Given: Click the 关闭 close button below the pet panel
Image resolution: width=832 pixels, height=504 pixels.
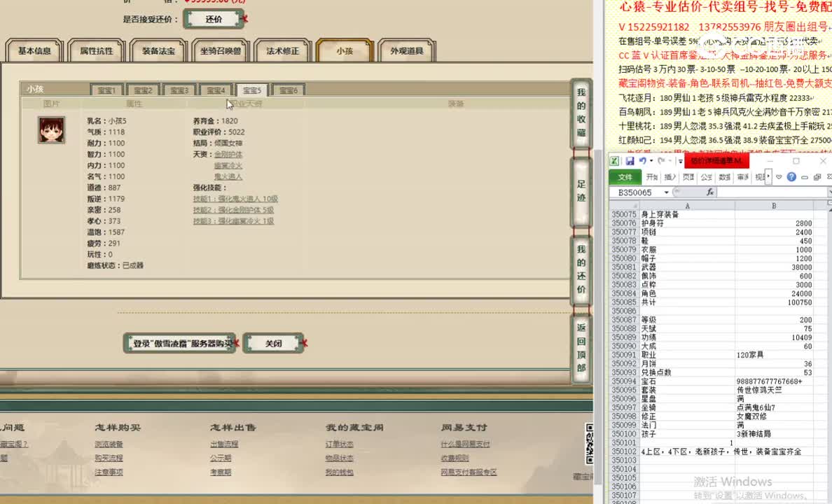Looking at the screenshot, I should coord(273,343).
